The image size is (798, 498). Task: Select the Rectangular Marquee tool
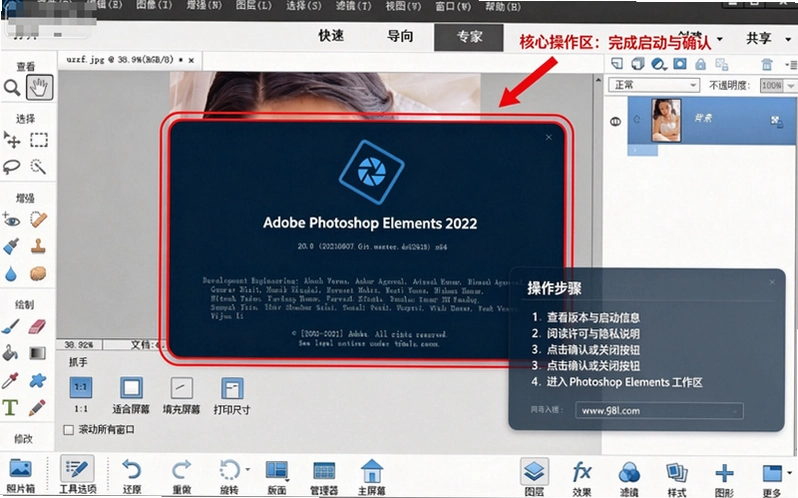coord(39,139)
